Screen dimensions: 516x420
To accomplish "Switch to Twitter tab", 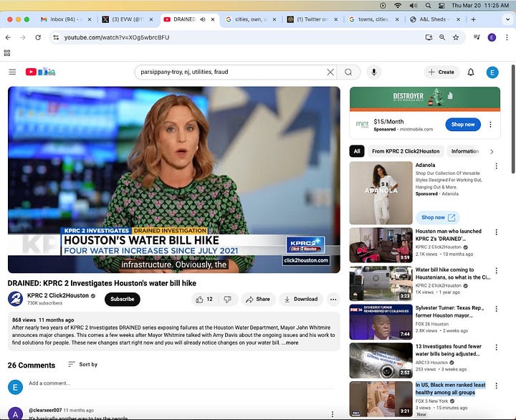I will [312, 19].
